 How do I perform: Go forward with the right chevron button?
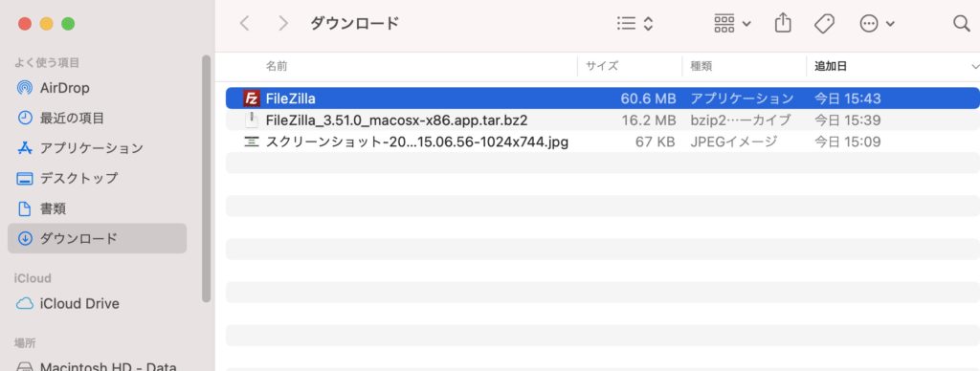(x=283, y=24)
